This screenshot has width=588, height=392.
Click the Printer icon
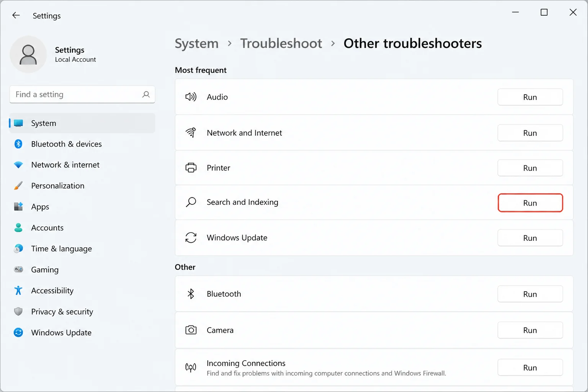pos(191,168)
